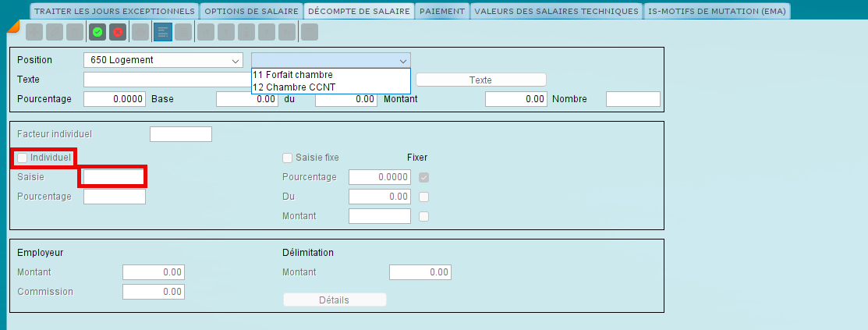This screenshot has height=330, width=868.
Task: Click the Détails button
Action: [335, 300]
